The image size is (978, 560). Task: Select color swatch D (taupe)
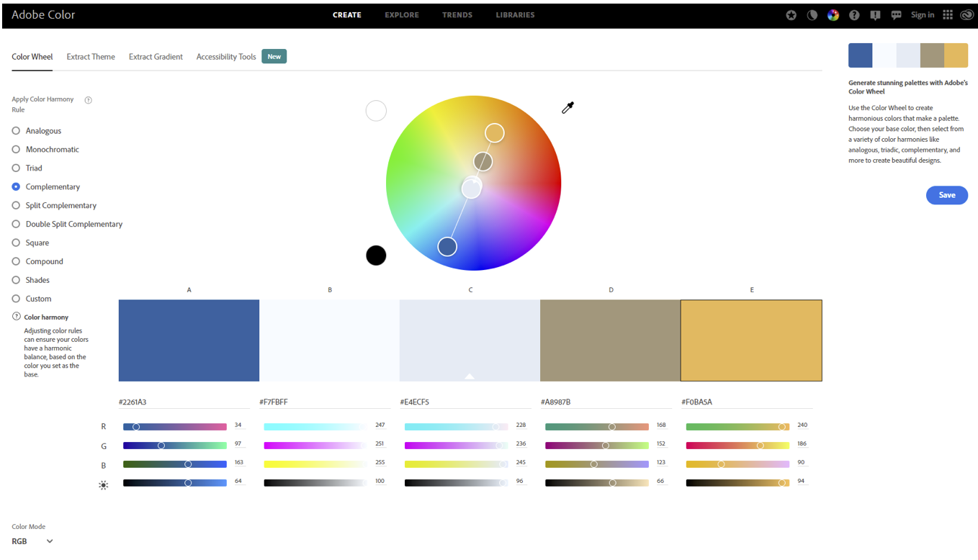[610, 340]
